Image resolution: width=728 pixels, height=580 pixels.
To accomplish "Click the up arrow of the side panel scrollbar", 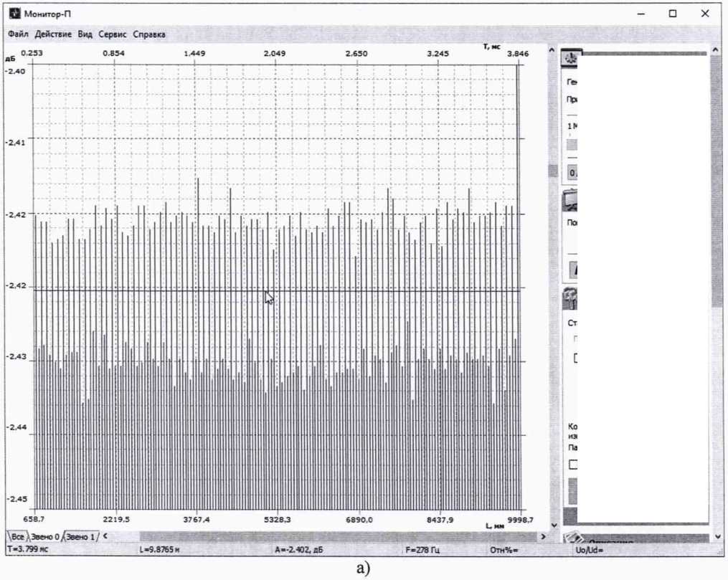I will click(716, 49).
